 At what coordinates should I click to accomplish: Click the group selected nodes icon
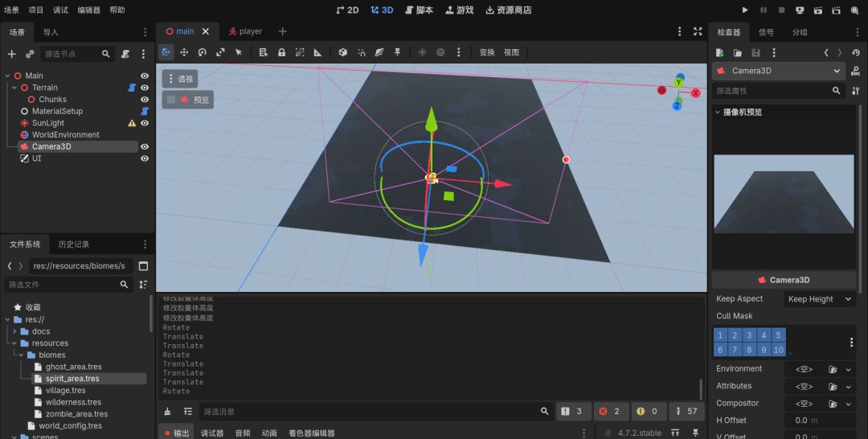coord(300,52)
